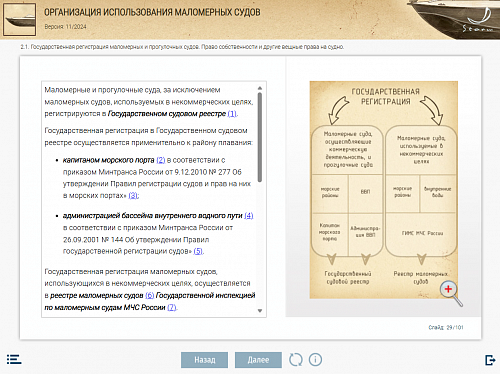Click the reload slide icon
Image resolution: width=500 pixels, height=374 pixels.
[x=296, y=360]
